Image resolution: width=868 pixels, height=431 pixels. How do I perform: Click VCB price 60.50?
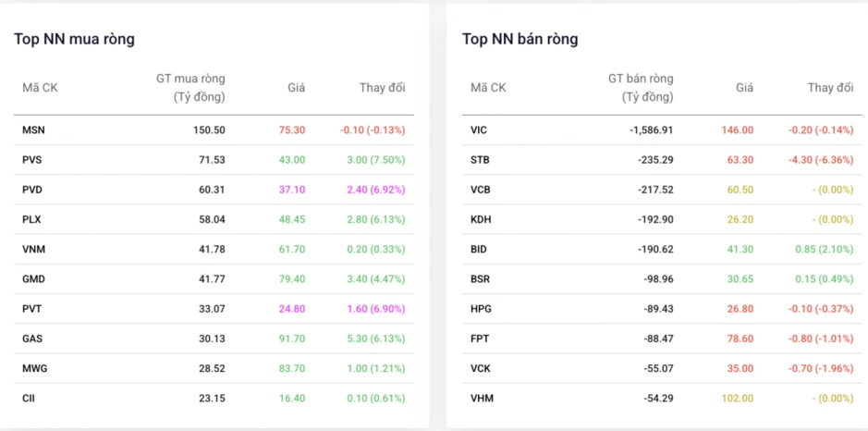tap(740, 190)
